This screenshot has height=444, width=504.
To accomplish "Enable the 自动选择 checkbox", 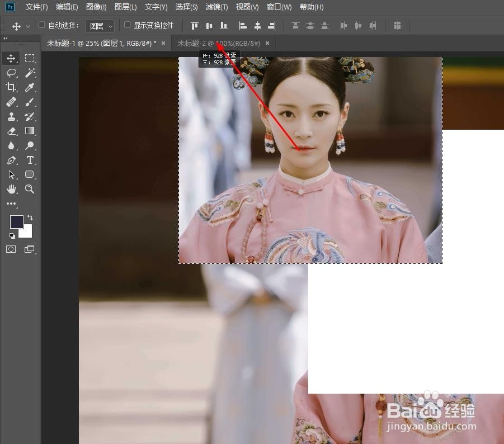I will (41, 25).
